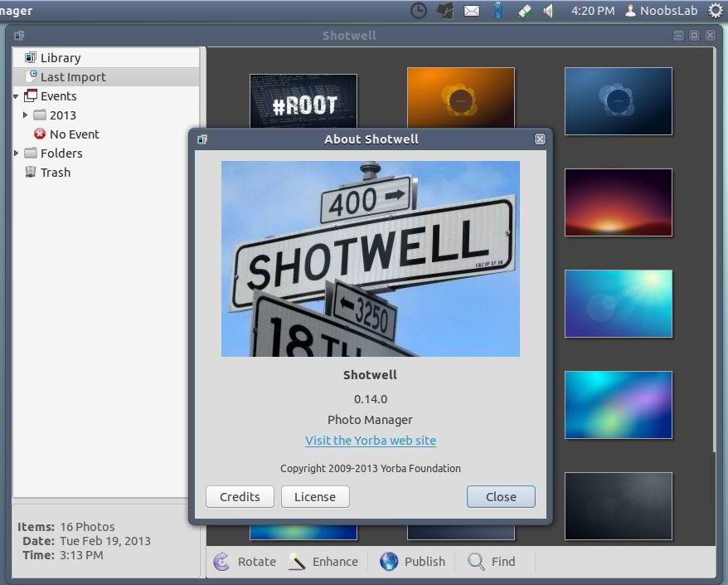
Task: Click Rotate label in bottom toolbar
Action: pyautogui.click(x=257, y=561)
